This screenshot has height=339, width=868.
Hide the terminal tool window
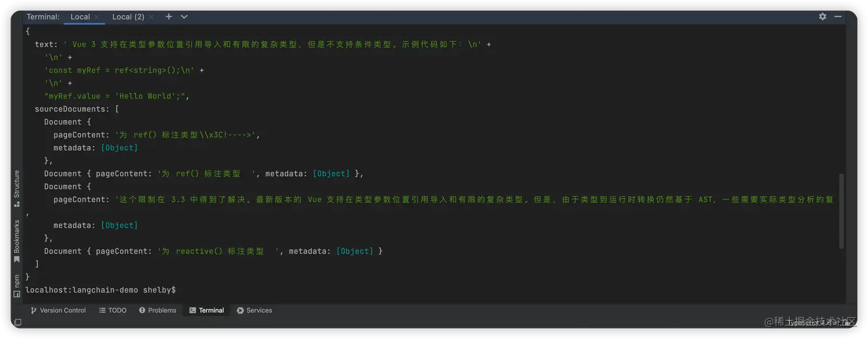[838, 17]
